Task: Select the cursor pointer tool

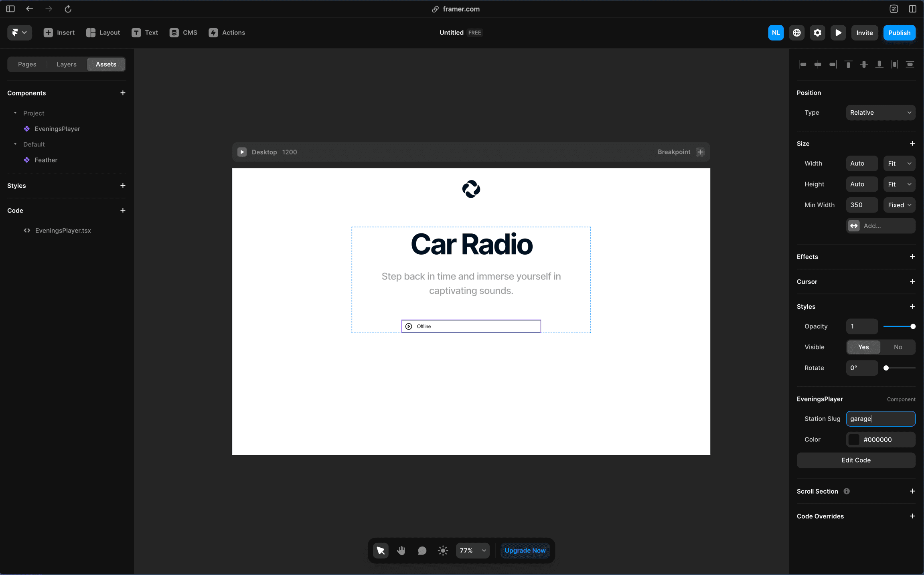Action: pyautogui.click(x=381, y=551)
